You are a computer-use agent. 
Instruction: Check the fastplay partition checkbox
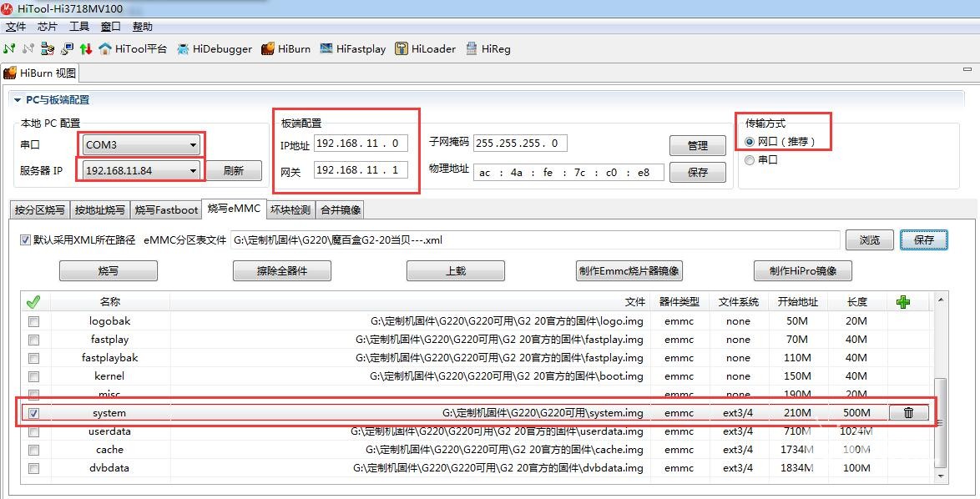coord(33,340)
